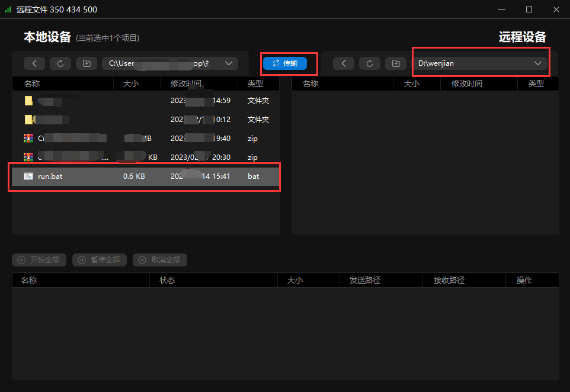The width and height of the screenshot is (570, 392).
Task: Create new folder in local device panel
Action: pyautogui.click(x=87, y=63)
